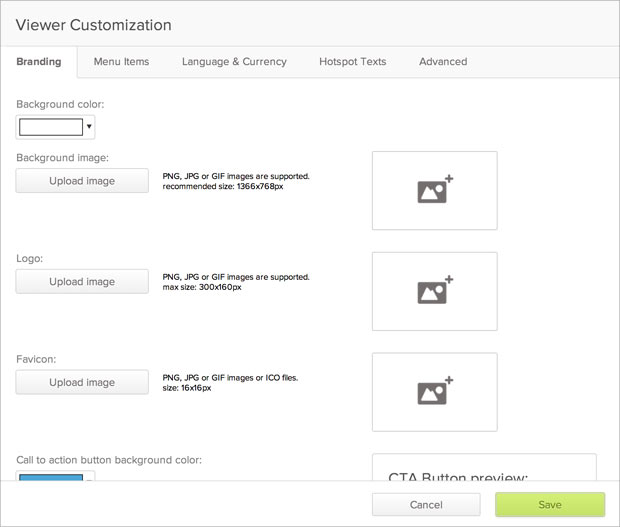Click the blue call to action color swatch
Viewport: 620px width, 527px height.
(x=50, y=476)
